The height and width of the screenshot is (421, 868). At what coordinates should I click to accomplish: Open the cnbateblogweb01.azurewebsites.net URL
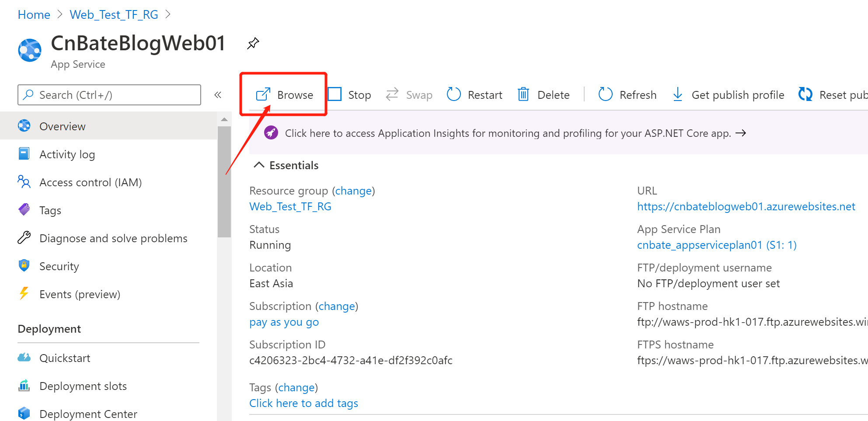tap(746, 206)
